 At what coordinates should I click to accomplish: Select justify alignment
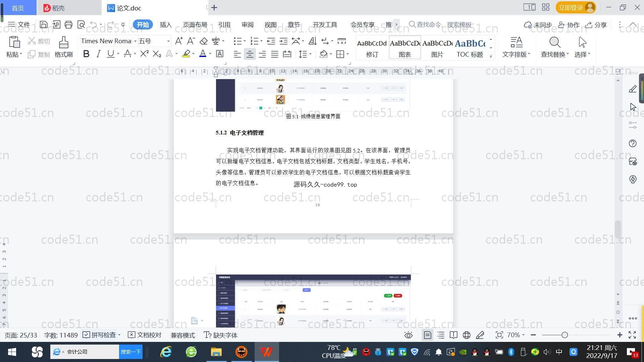pos(275,54)
